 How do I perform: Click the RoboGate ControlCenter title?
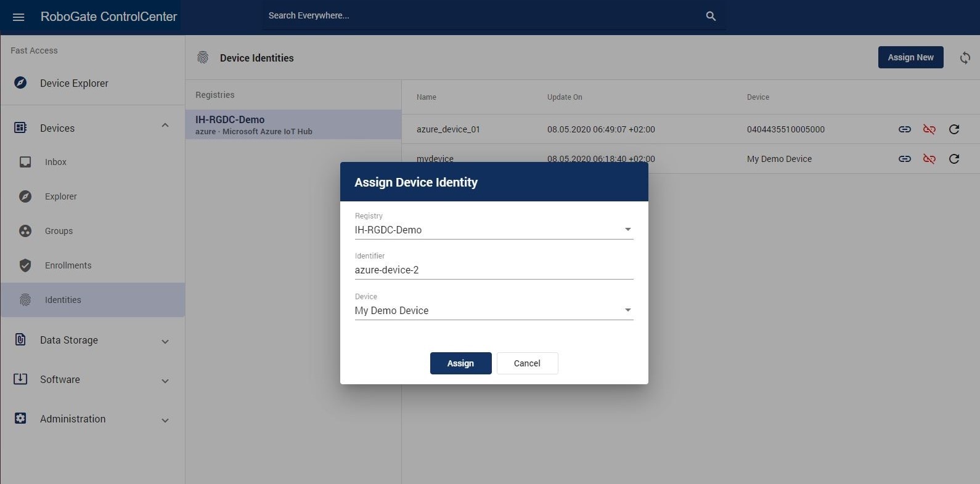tap(108, 17)
